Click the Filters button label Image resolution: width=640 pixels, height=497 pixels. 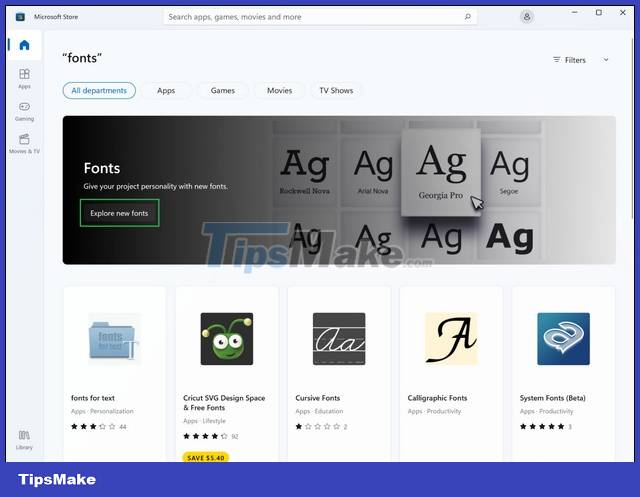tap(575, 60)
